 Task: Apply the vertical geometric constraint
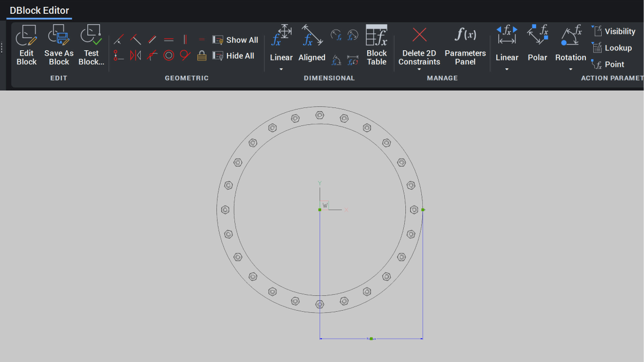coord(185,39)
